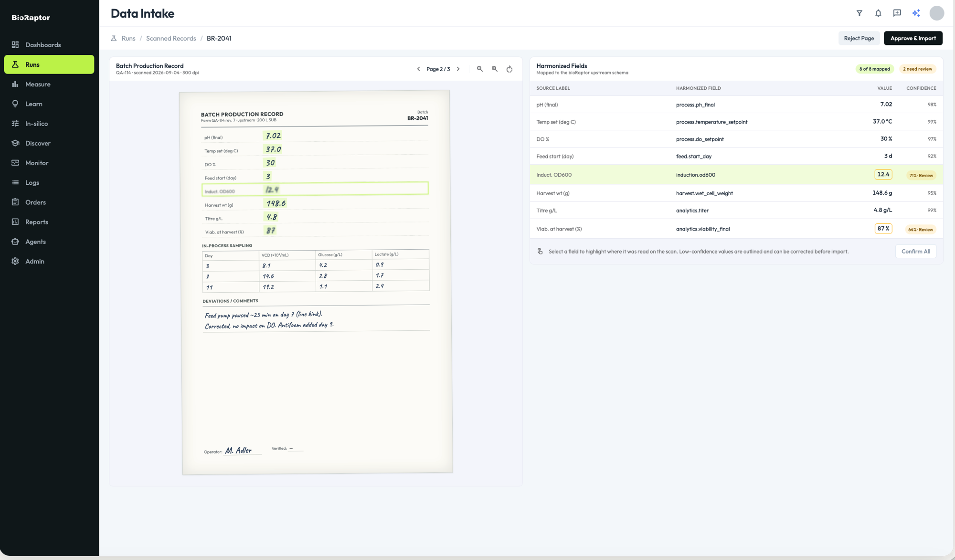Click the operator signature M. Adler
The height and width of the screenshot is (560, 955).
(x=238, y=450)
